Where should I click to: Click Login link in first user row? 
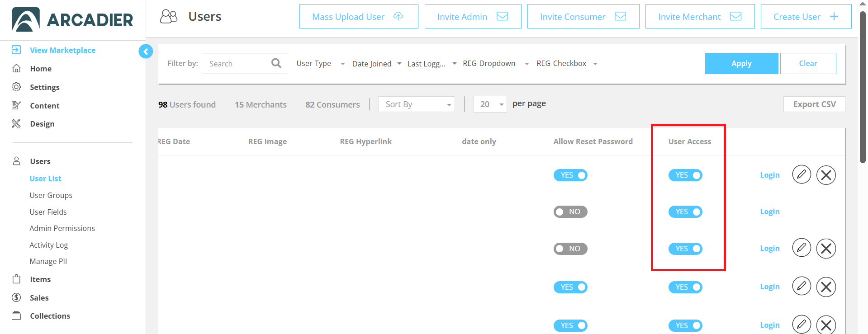pyautogui.click(x=769, y=175)
